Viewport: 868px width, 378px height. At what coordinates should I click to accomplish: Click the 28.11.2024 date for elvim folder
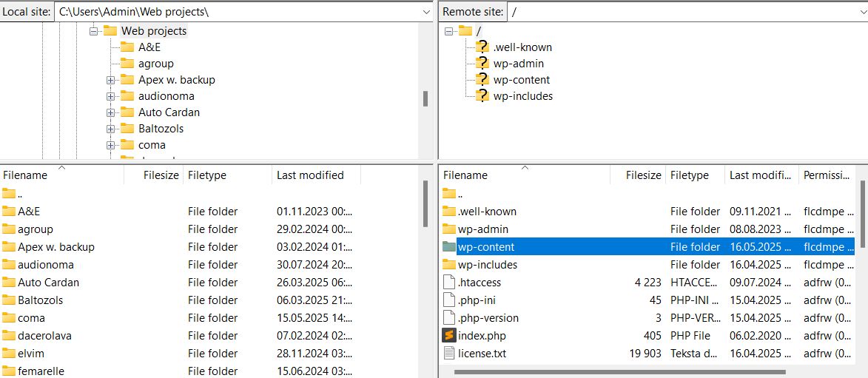point(314,353)
